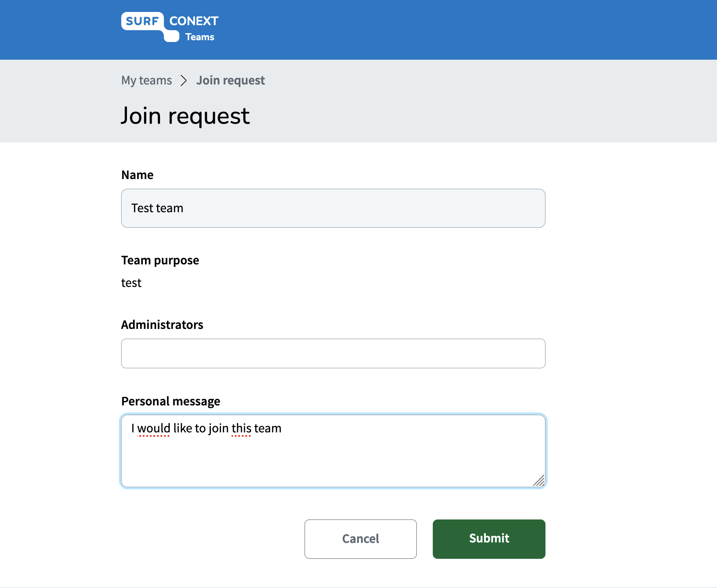Click the underlined word "would" in message

click(154, 428)
